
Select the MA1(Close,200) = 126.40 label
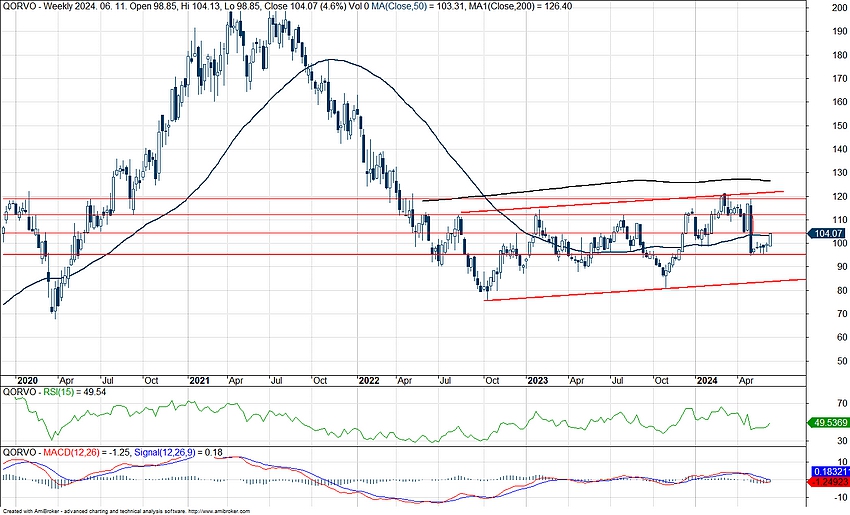click(x=522, y=6)
